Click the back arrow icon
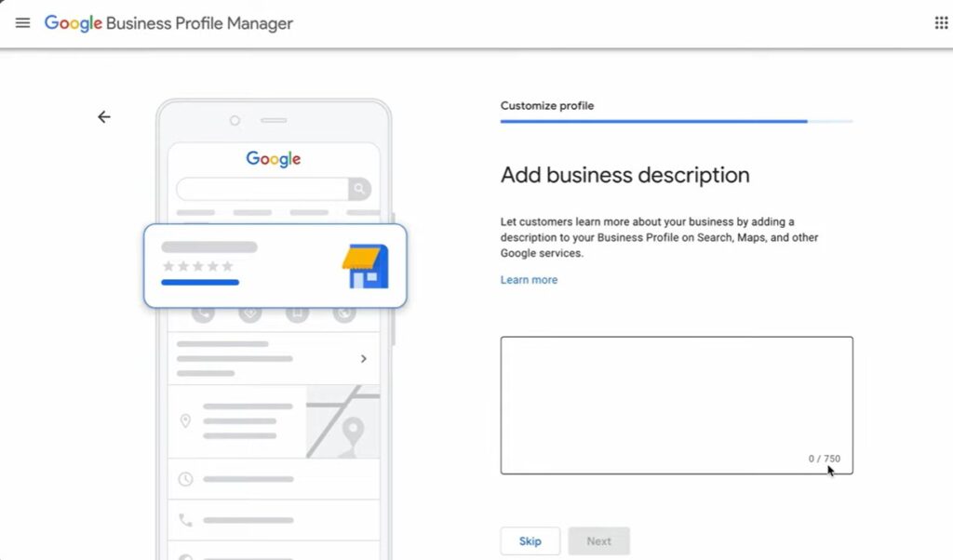The width and height of the screenshot is (953, 560). [x=103, y=116]
